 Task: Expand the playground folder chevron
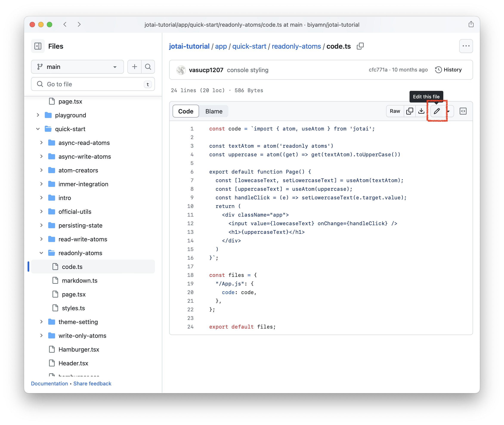coord(38,115)
